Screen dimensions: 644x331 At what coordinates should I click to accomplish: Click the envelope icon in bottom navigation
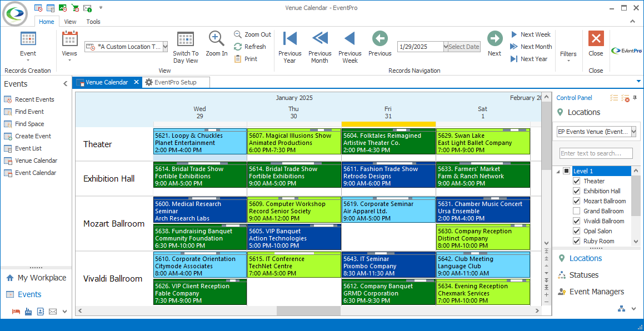[x=53, y=312]
